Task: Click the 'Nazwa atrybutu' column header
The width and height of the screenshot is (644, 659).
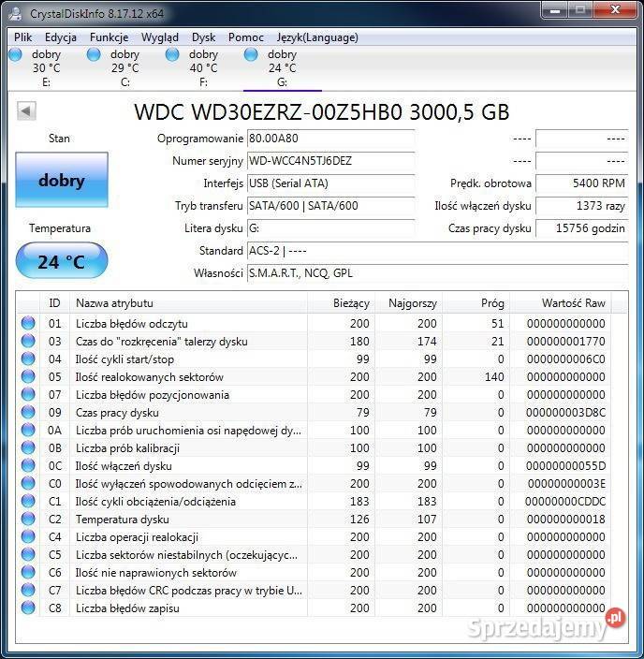Action: [114, 303]
